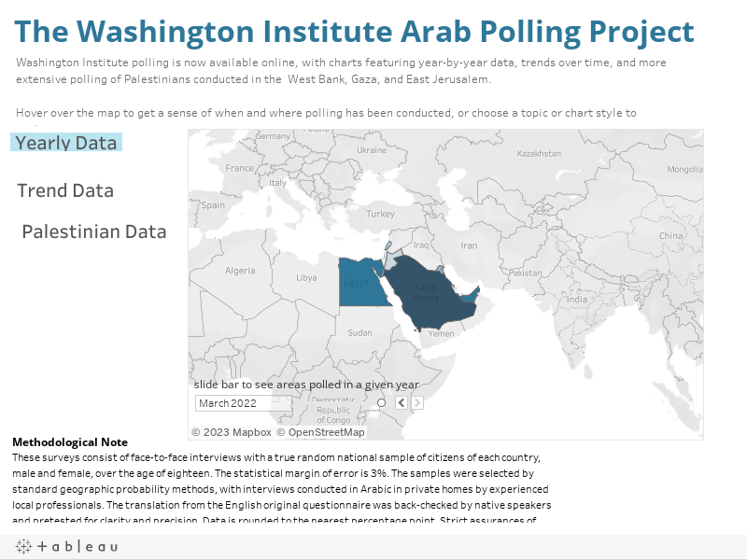Click Iran on the map
Screen dimensions: 747x560
[468, 245]
